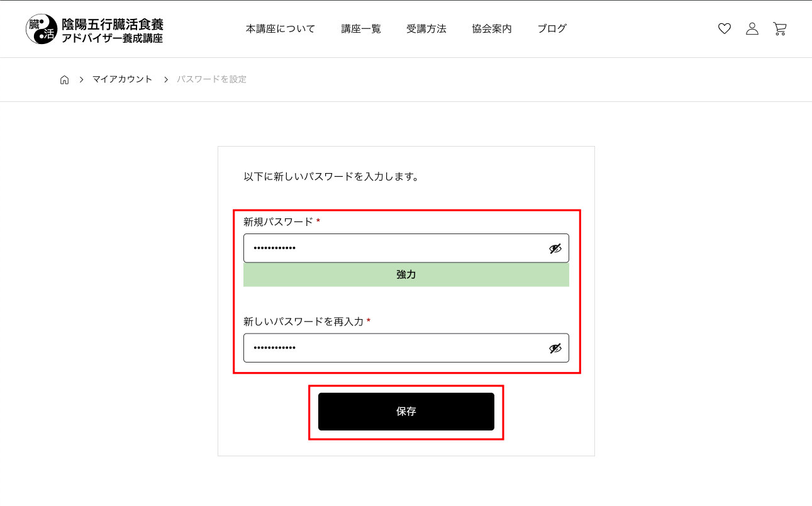
Task: Open the wishlist heart icon
Action: click(x=725, y=28)
